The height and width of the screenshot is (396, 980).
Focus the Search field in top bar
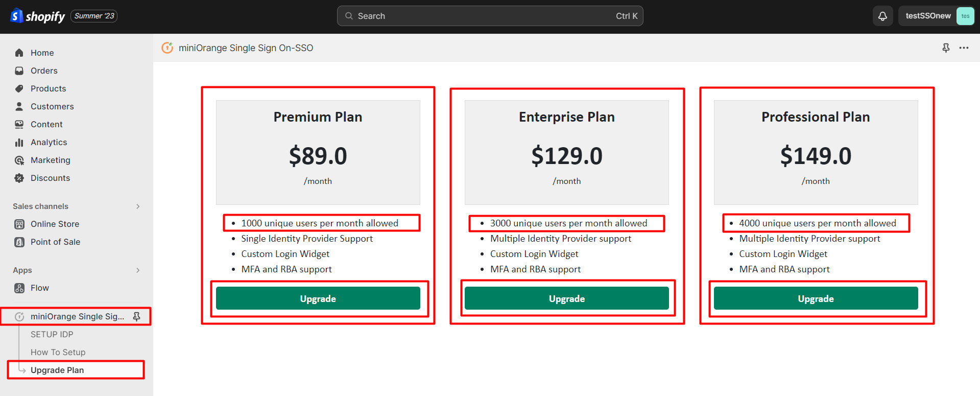click(x=490, y=16)
